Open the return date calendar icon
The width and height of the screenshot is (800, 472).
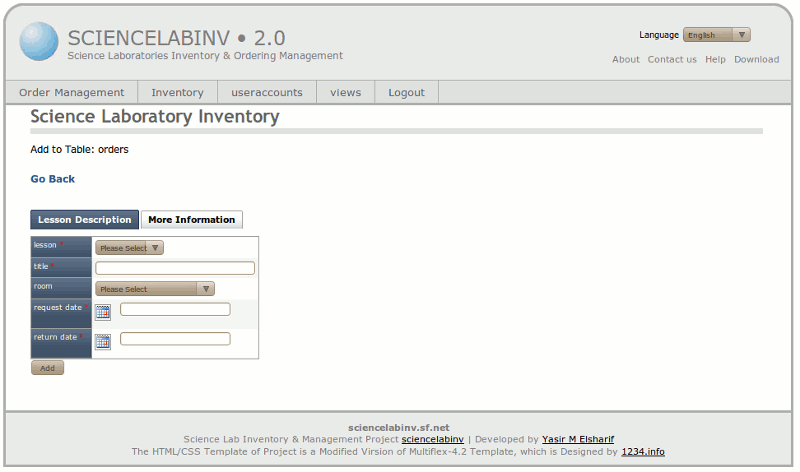click(103, 342)
